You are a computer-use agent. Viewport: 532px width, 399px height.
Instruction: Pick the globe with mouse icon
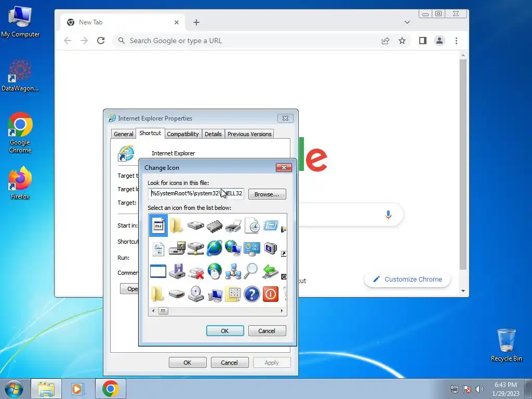click(215, 271)
